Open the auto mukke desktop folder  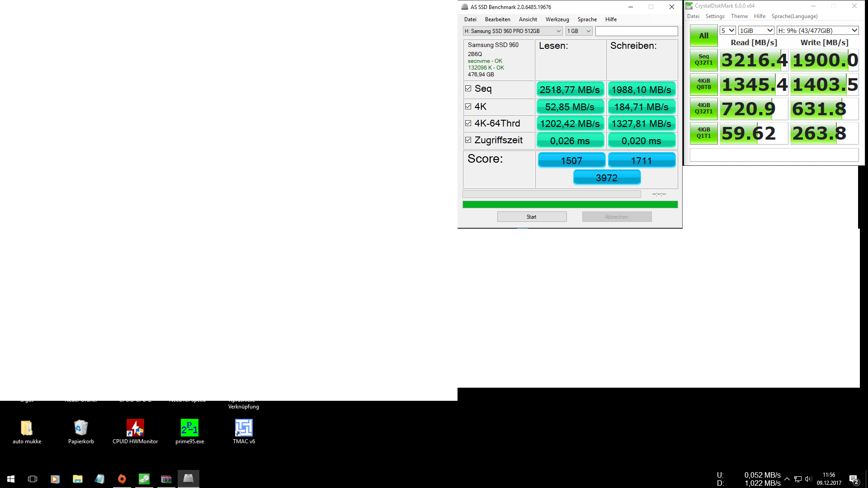(x=27, y=432)
